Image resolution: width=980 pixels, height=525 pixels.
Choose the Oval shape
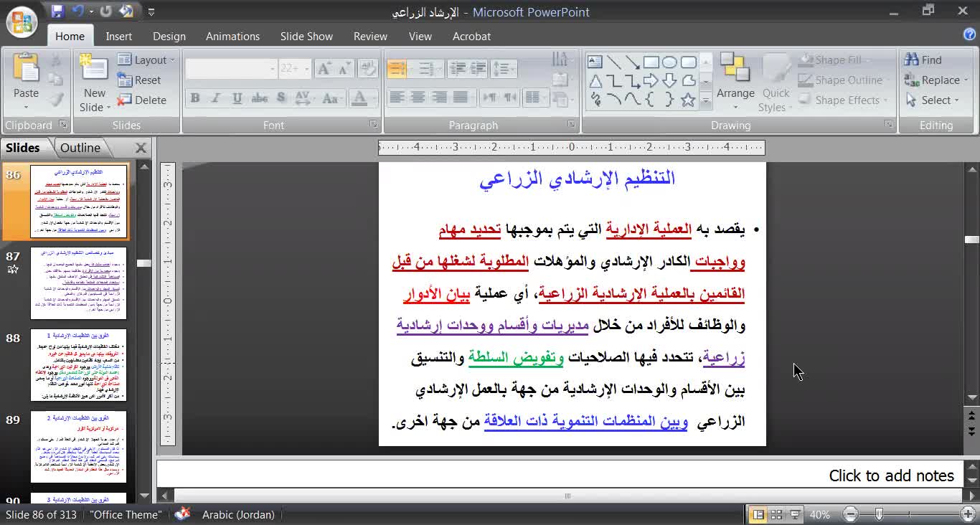(670, 62)
